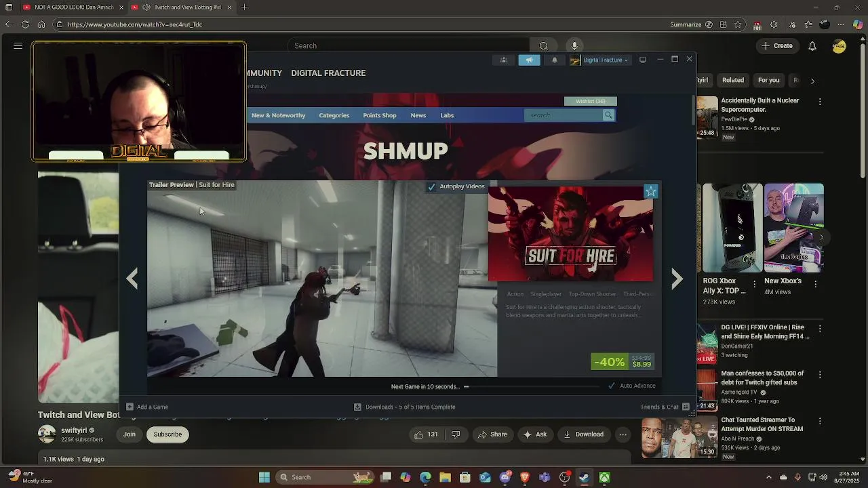Click YouTube search input field
Image resolution: width=868 pixels, height=488 pixels.
click(409, 45)
